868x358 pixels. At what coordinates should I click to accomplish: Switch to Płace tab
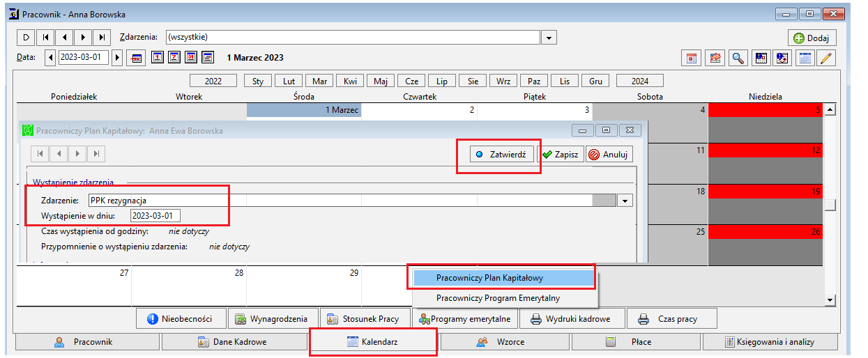[x=635, y=342]
